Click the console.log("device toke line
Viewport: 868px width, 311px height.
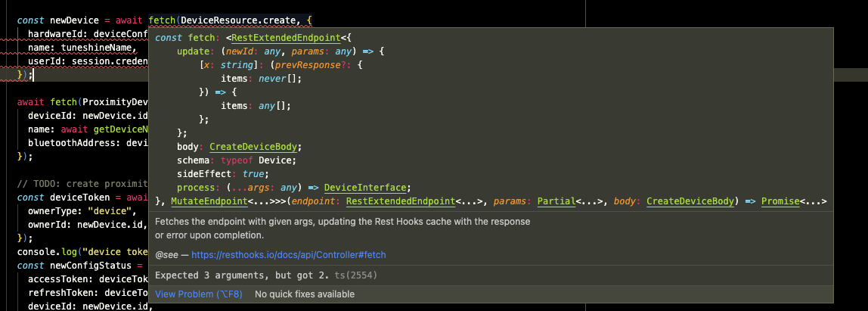click(82, 252)
